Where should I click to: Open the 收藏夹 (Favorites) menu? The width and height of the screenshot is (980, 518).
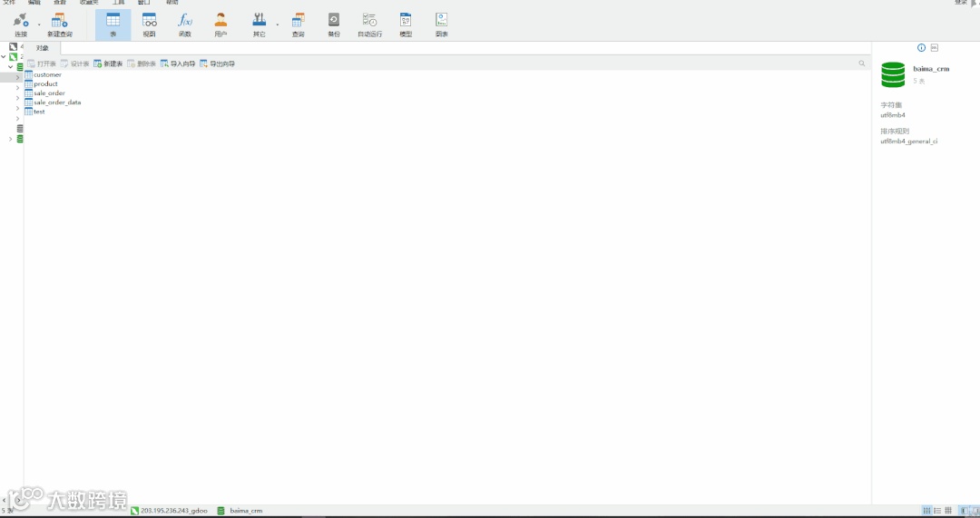pos(89,3)
